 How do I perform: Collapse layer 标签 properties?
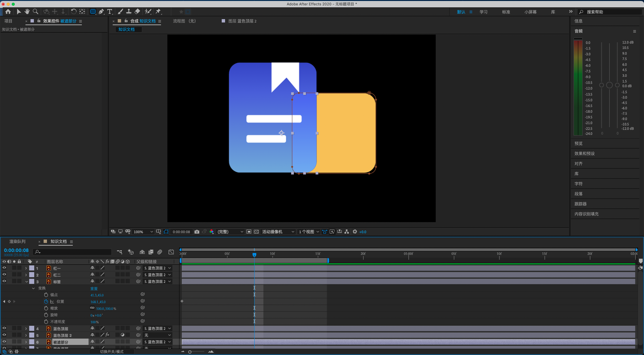[26, 282]
